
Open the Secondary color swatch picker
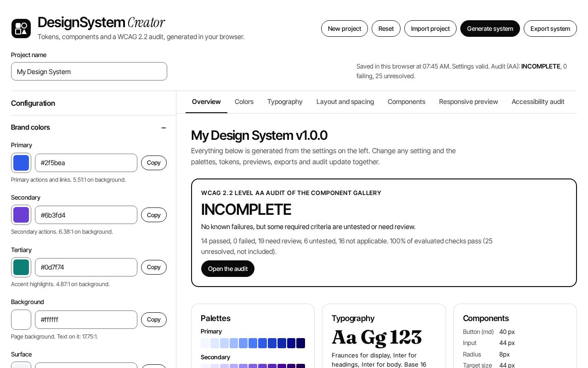tap(21, 215)
